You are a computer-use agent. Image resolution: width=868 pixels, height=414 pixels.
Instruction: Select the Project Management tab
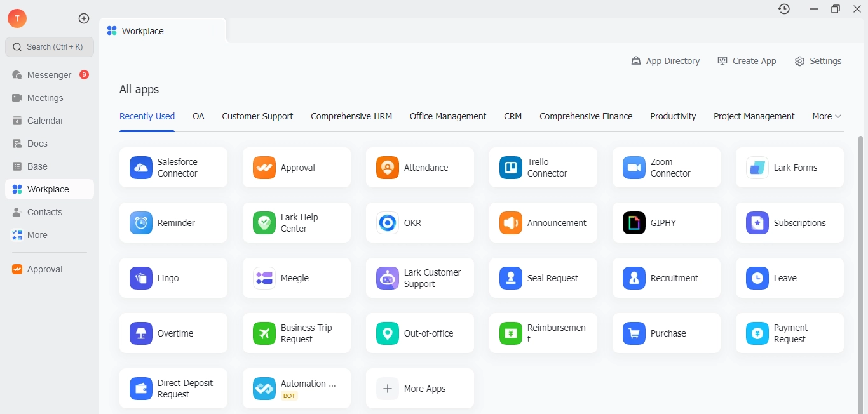[x=754, y=116]
